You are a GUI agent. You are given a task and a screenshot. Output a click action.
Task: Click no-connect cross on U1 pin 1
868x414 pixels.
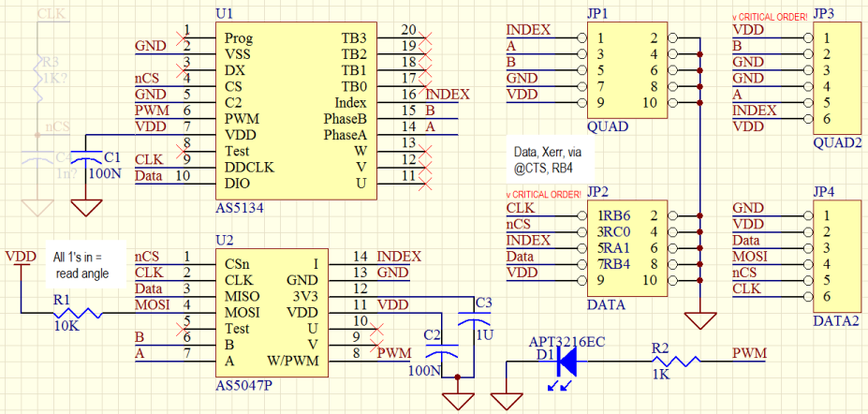[181, 37]
